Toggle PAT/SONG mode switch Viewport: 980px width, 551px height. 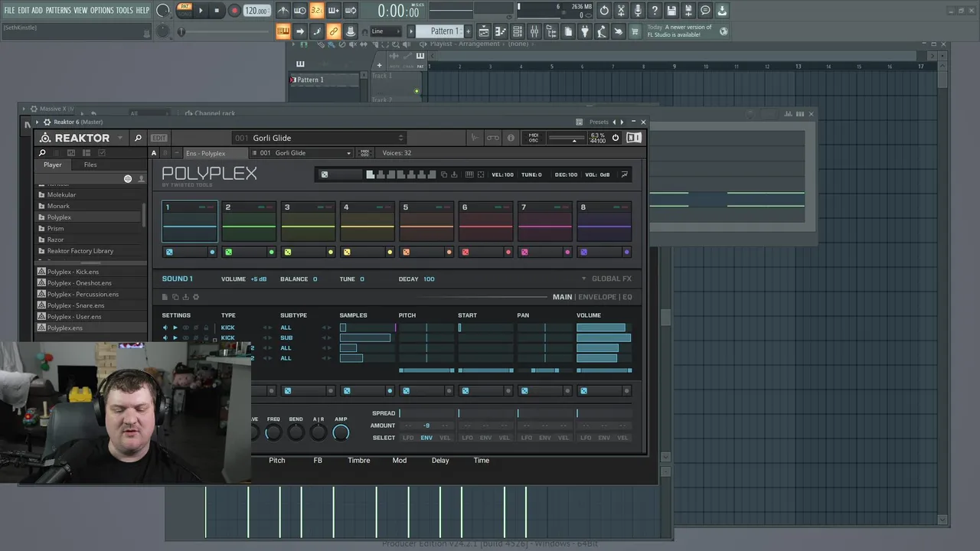click(x=185, y=10)
